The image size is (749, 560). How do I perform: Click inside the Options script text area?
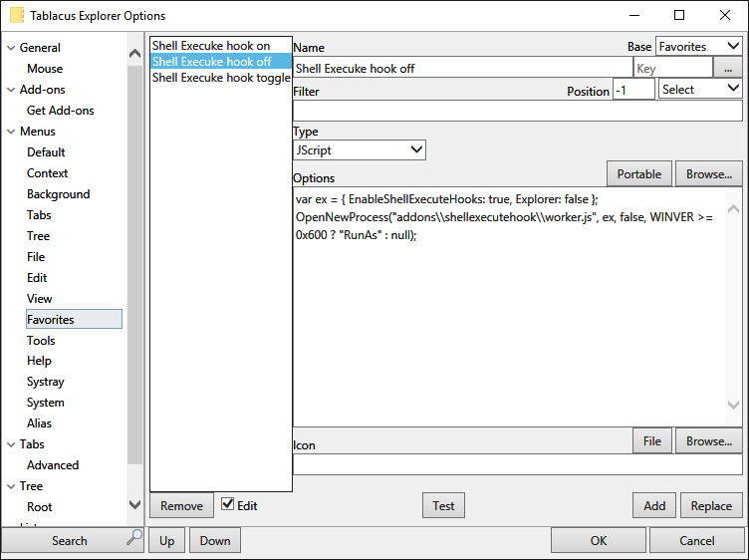click(x=509, y=307)
